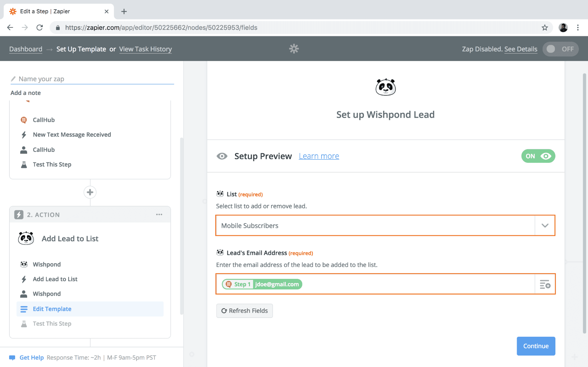
Task: Click the plus icon between steps
Action: (90, 192)
